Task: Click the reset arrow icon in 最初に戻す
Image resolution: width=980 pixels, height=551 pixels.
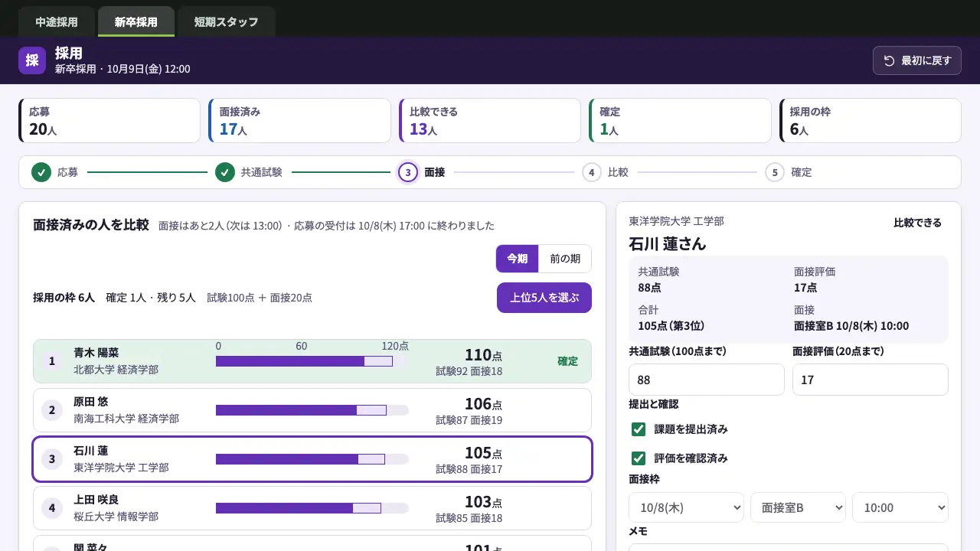Action: (x=889, y=60)
